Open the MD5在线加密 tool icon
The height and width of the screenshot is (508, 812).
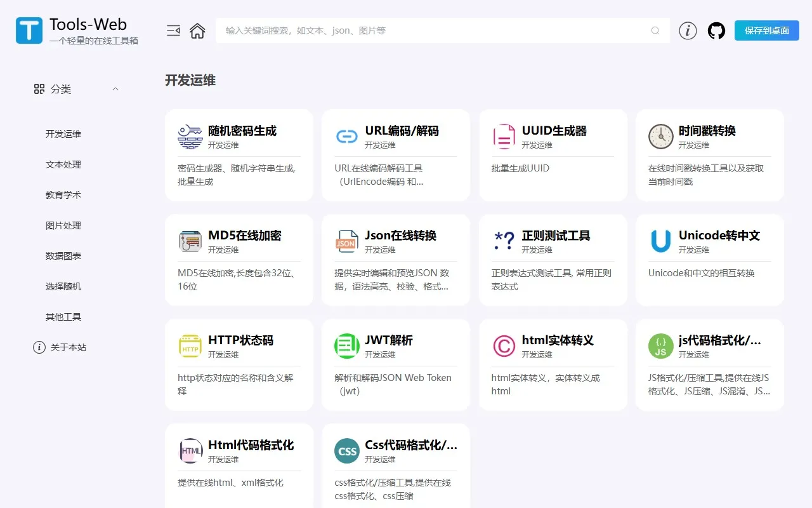click(x=190, y=241)
